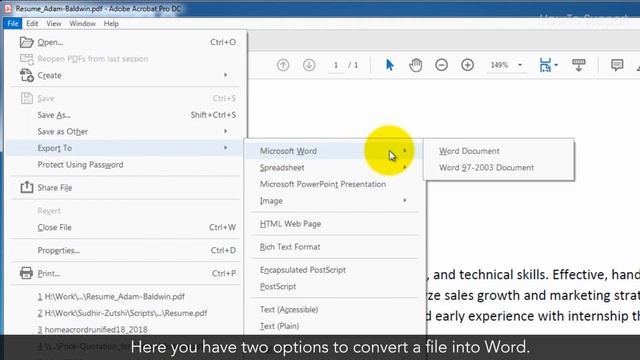Open the fit options dropdown arrow
This screenshot has height=360, width=640.
coord(556,65)
